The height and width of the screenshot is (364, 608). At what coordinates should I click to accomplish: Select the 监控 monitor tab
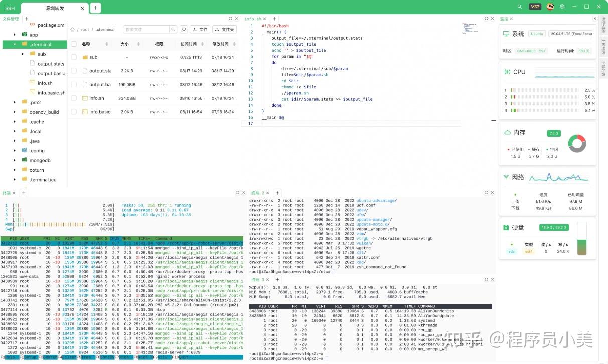504,19
